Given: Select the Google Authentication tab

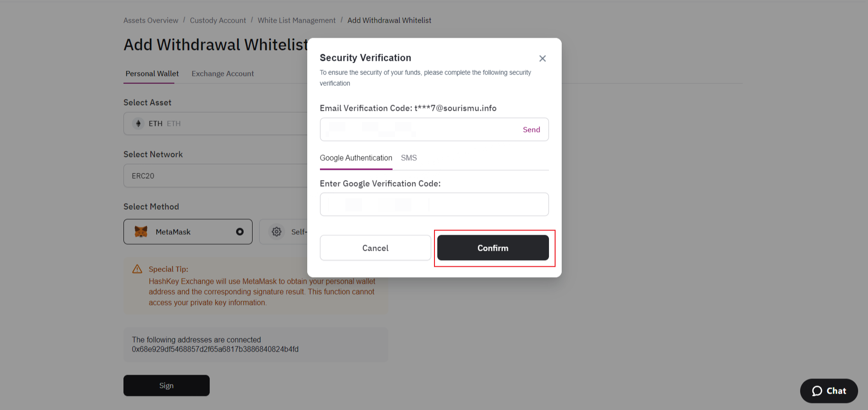Looking at the screenshot, I should (356, 158).
